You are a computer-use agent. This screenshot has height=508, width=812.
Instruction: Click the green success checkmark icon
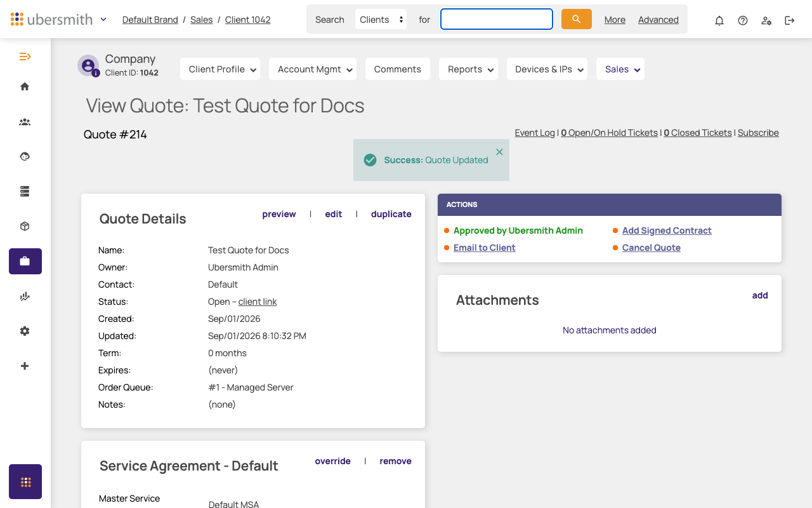click(370, 160)
